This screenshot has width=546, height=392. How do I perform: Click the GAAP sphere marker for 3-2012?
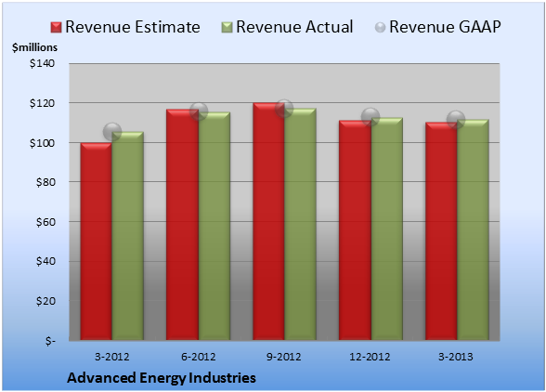coord(112,132)
